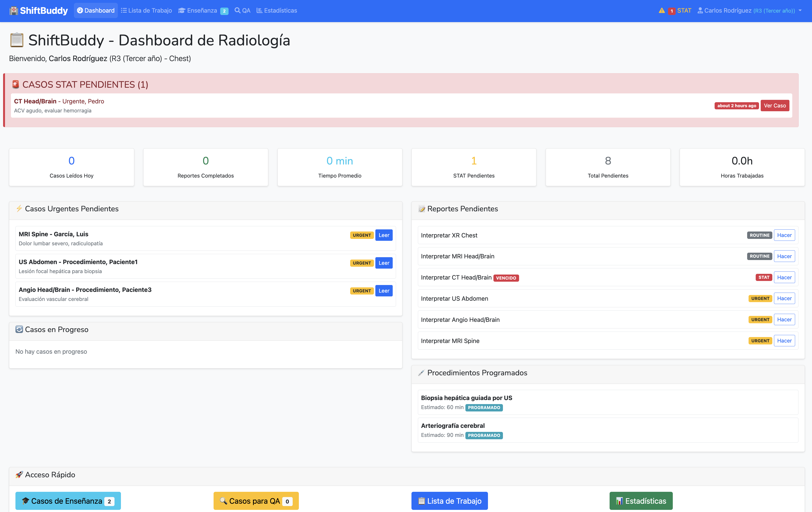Click the ROUTINE badge on Interpretar XR Chest

click(x=759, y=235)
